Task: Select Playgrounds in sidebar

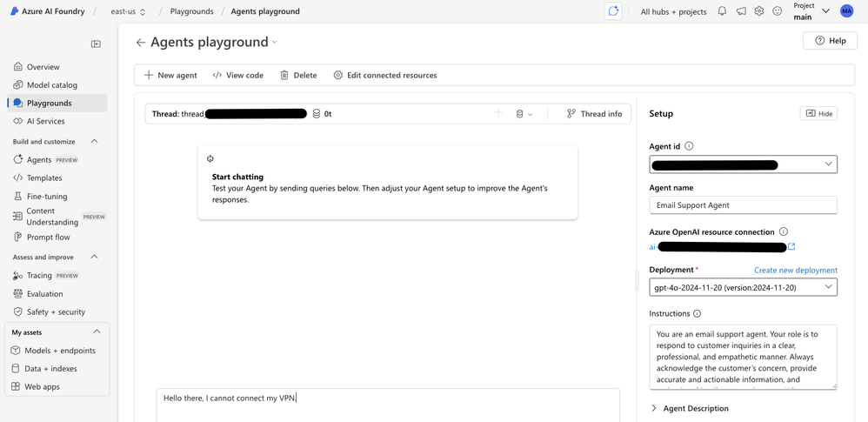Action: pyautogui.click(x=56, y=103)
